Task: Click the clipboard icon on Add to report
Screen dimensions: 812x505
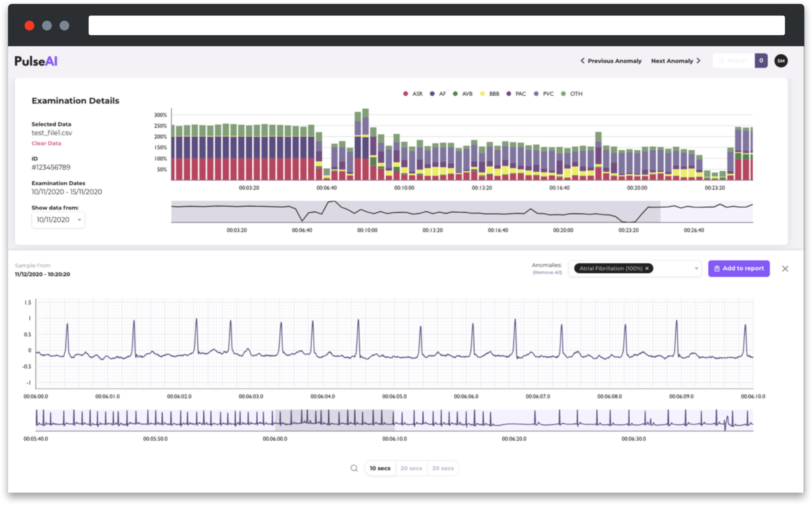Action: [717, 269]
